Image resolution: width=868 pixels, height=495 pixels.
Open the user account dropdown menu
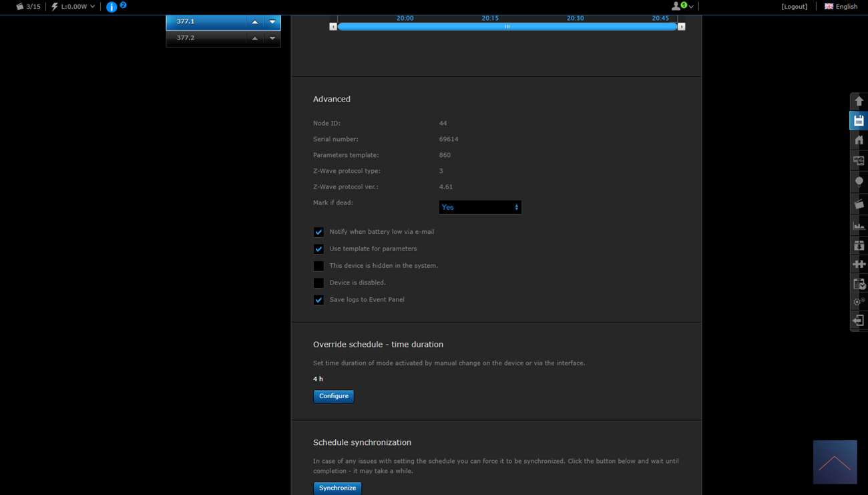(x=682, y=6)
